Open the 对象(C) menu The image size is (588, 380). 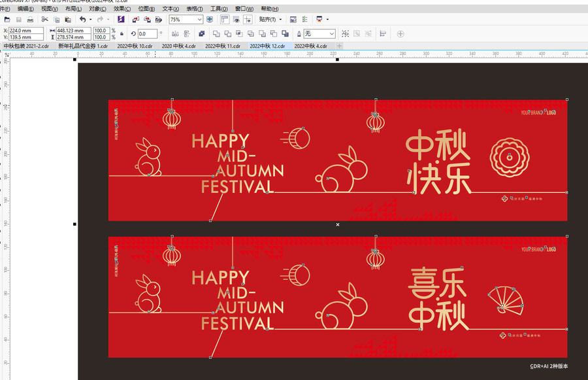pos(97,9)
